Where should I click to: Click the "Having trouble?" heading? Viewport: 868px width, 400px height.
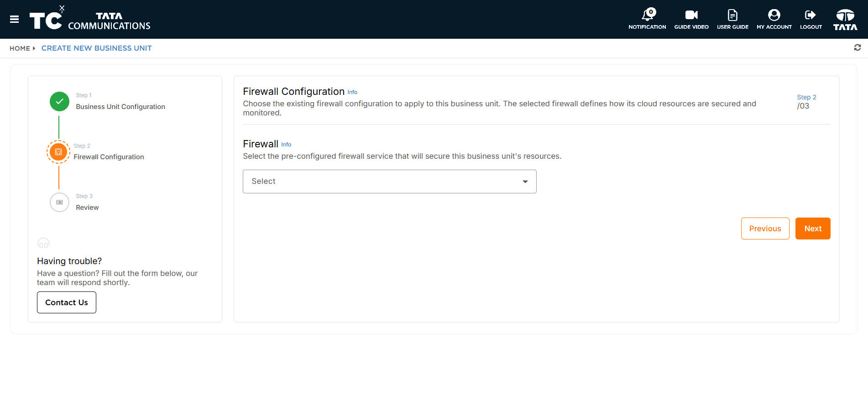pyautogui.click(x=69, y=261)
